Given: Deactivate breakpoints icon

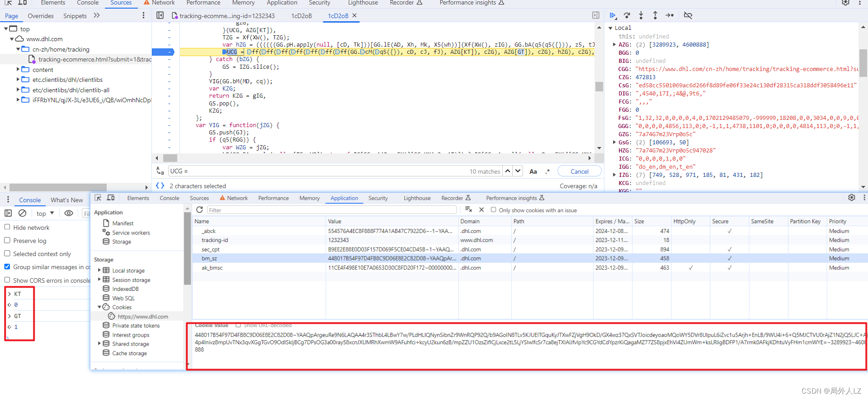Looking at the screenshot, I should coord(688,15).
